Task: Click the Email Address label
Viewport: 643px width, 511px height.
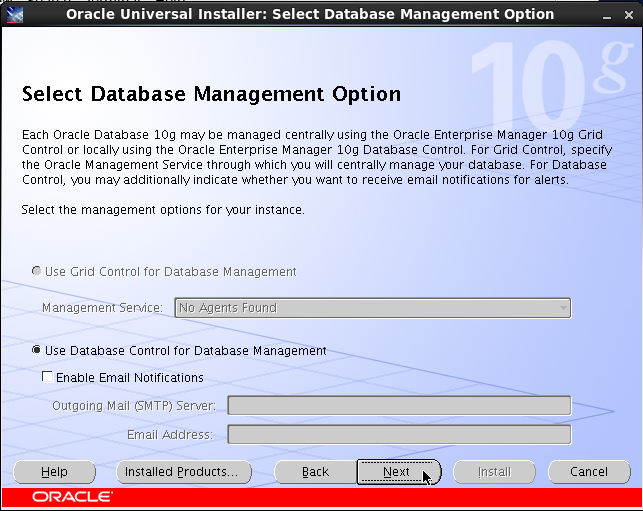Action: click(x=170, y=434)
